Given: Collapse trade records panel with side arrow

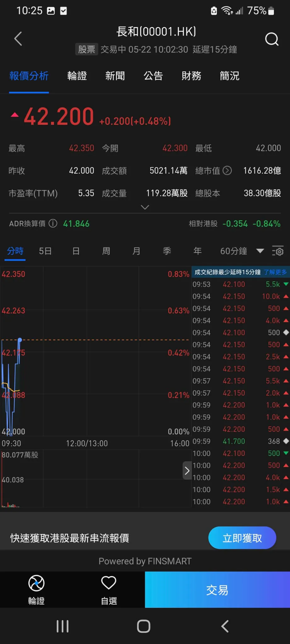Looking at the screenshot, I should [187, 470].
